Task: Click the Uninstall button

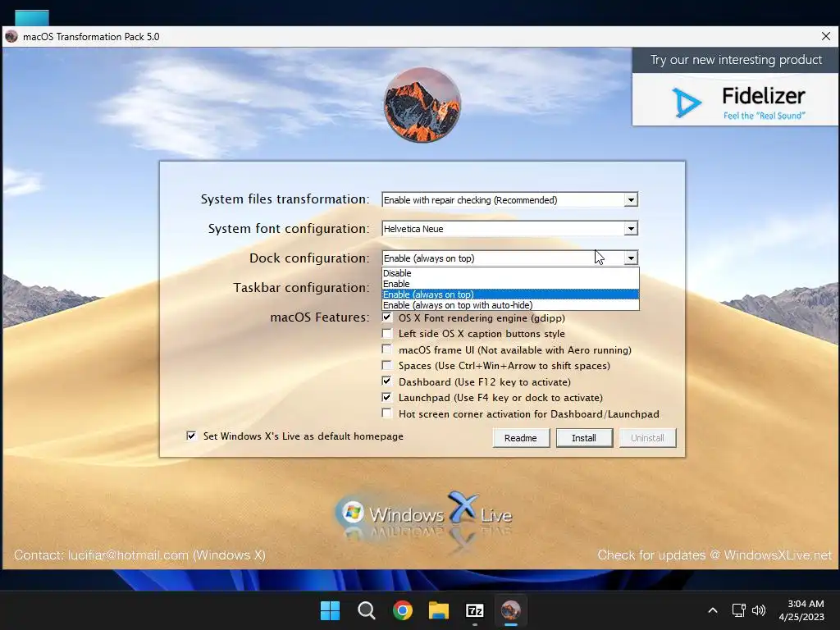Action: 647,438
